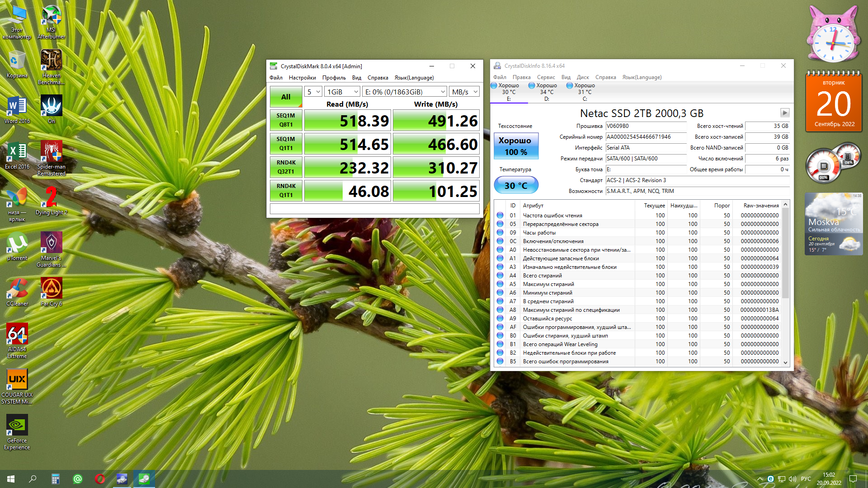The width and height of the screenshot is (868, 488).
Task: Open the Профиль menu in CrystalDiskMark
Action: (x=334, y=78)
